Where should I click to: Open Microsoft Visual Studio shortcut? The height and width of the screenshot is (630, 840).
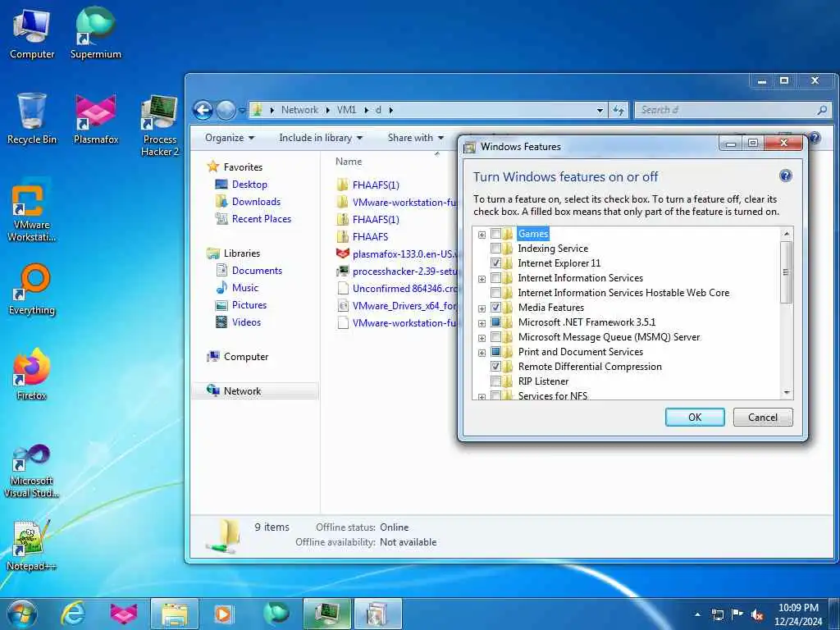32,472
